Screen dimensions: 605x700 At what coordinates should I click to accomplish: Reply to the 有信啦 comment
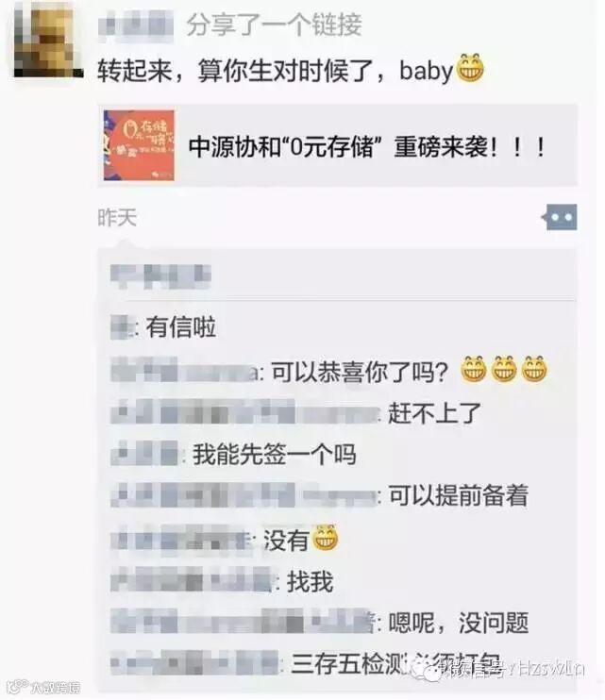pos(163,327)
